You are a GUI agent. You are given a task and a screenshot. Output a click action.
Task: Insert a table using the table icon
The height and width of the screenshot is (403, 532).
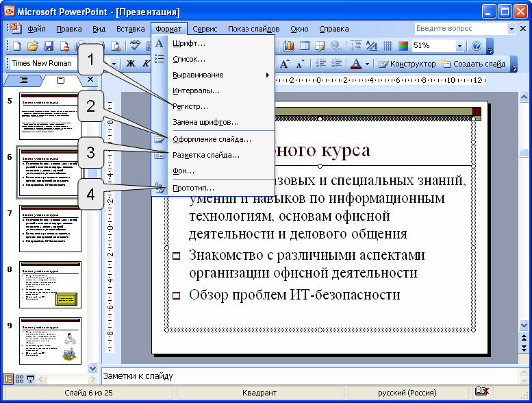305,45
